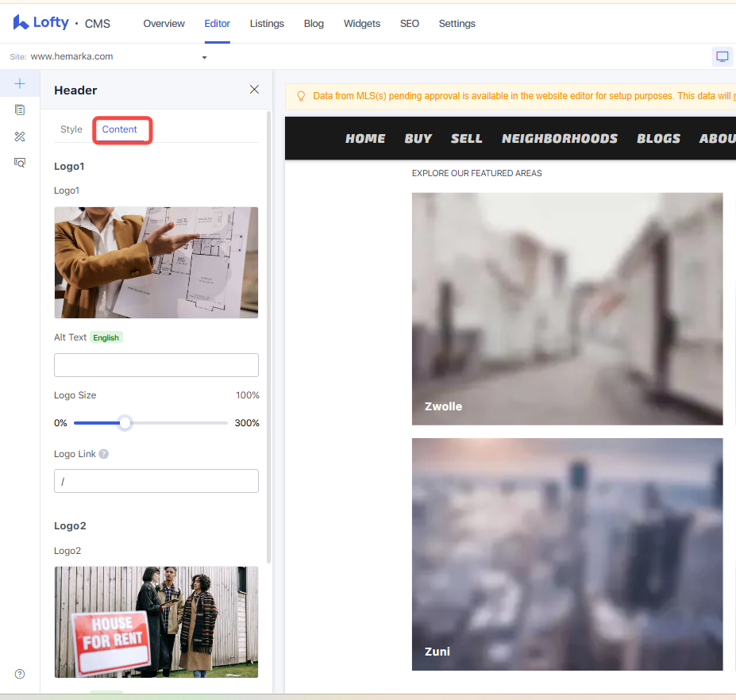Open the pages list sidebar icon
Screen dimensions: 736x700
pyautogui.click(x=20, y=110)
